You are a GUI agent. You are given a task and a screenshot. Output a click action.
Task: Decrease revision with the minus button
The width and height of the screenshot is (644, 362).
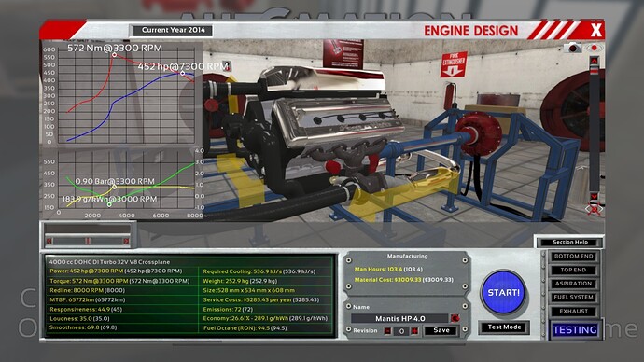click(387, 331)
